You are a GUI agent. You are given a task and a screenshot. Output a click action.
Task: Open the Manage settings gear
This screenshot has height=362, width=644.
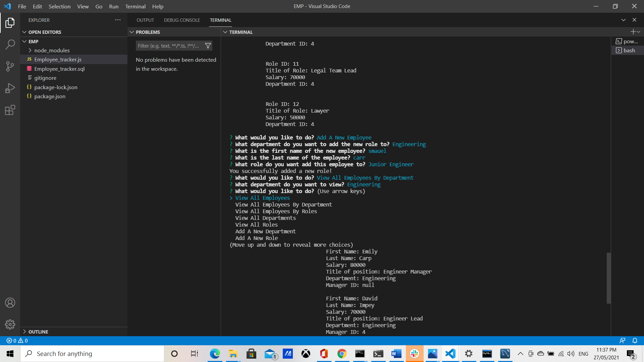point(10,324)
